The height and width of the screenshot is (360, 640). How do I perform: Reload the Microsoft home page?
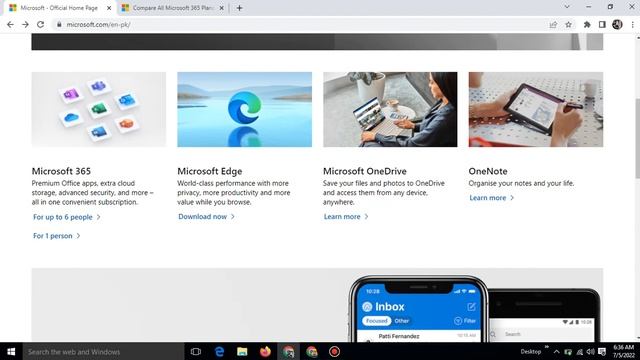(x=40, y=24)
